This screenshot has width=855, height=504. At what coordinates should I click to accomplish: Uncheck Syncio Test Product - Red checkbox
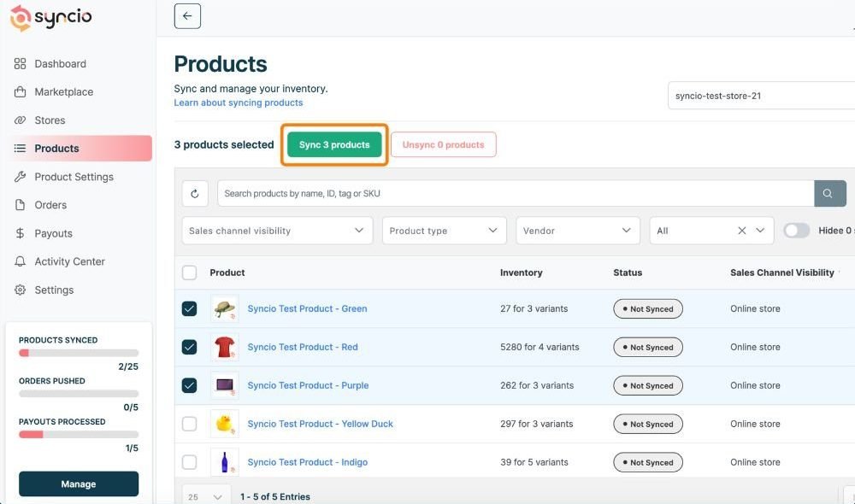189,347
